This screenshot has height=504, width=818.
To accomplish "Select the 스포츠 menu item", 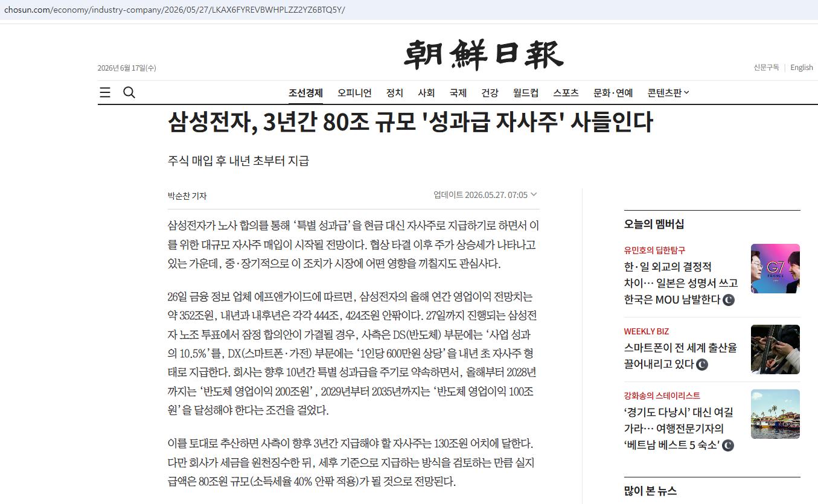I will point(566,93).
